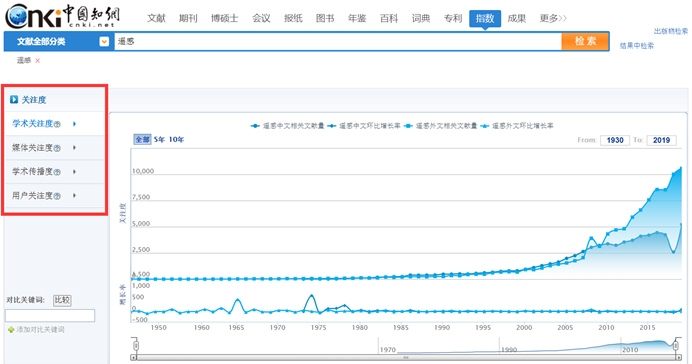Click the right range handle of timeline navigator
The height and width of the screenshot is (364, 692).
point(676,345)
